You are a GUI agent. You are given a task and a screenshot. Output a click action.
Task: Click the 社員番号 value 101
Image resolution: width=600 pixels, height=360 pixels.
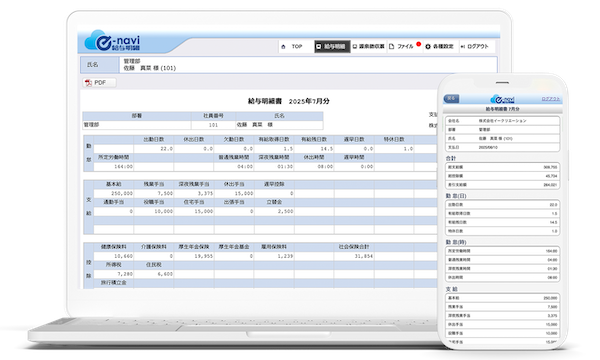coord(213,125)
